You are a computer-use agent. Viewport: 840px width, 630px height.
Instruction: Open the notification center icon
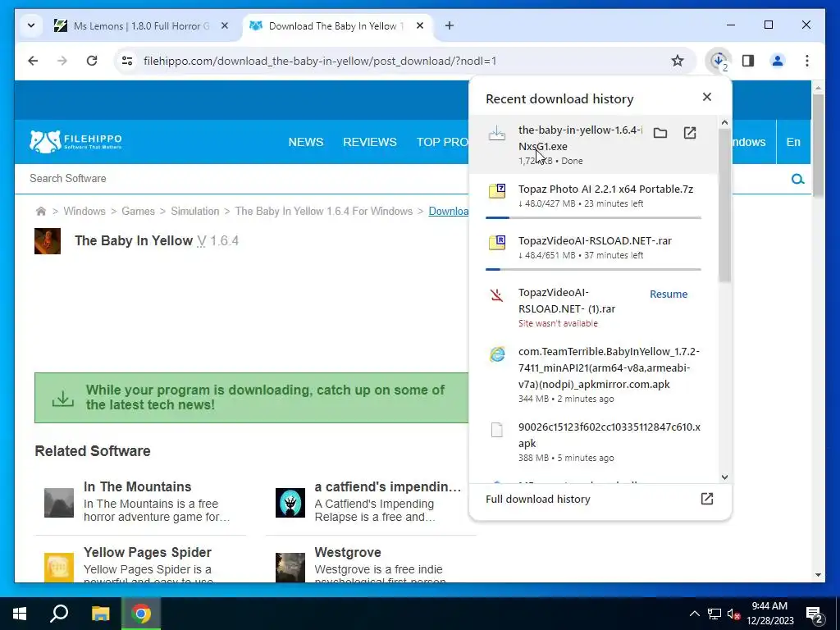pos(815,614)
